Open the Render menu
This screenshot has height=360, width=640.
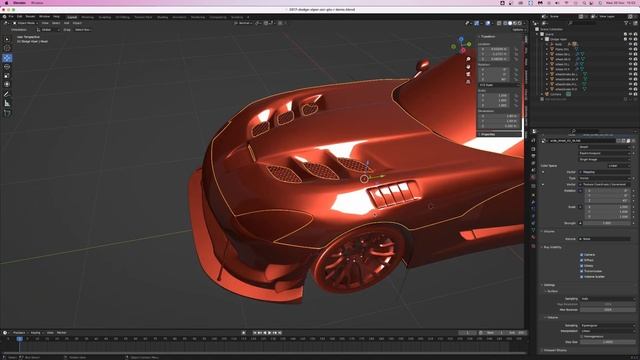coord(30,17)
